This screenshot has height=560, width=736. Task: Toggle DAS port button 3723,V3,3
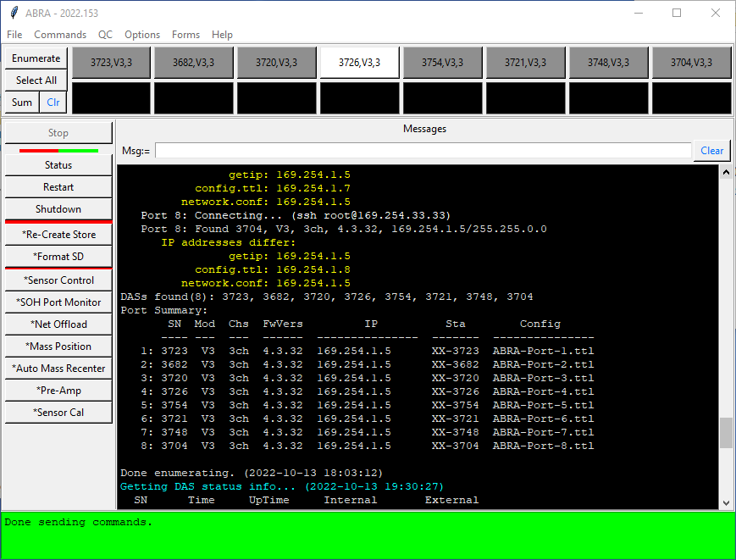(x=111, y=63)
